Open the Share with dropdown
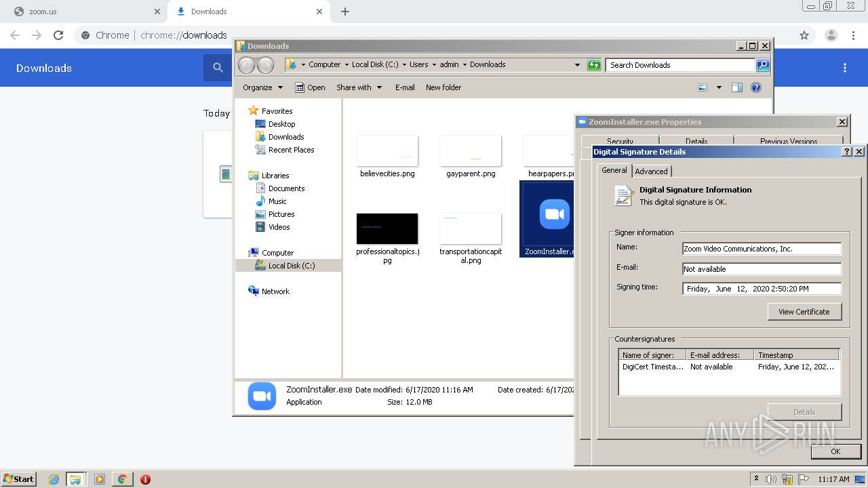 359,87
